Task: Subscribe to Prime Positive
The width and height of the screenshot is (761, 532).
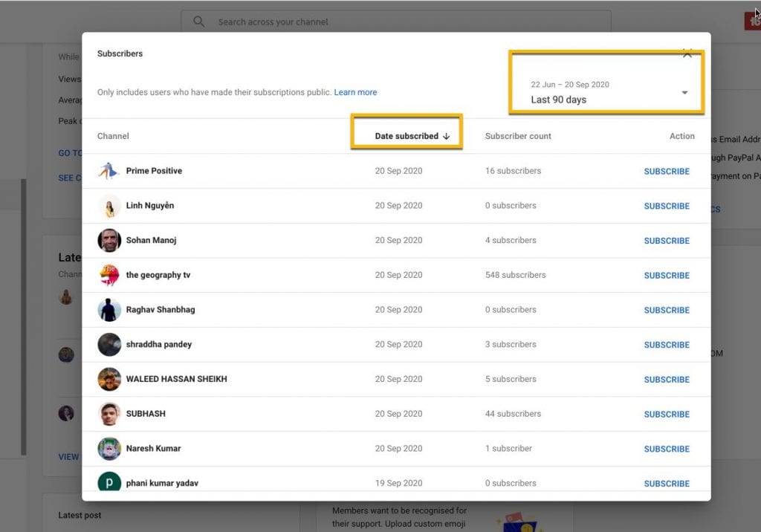Action: click(x=667, y=171)
